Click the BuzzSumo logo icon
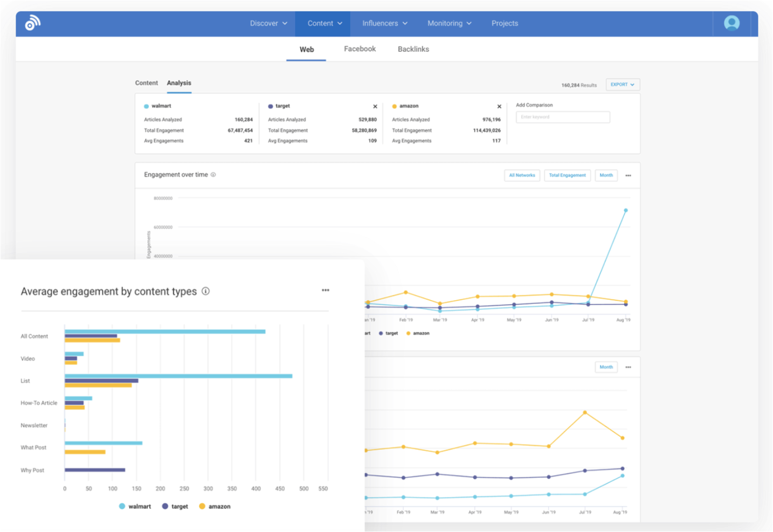 (x=32, y=23)
